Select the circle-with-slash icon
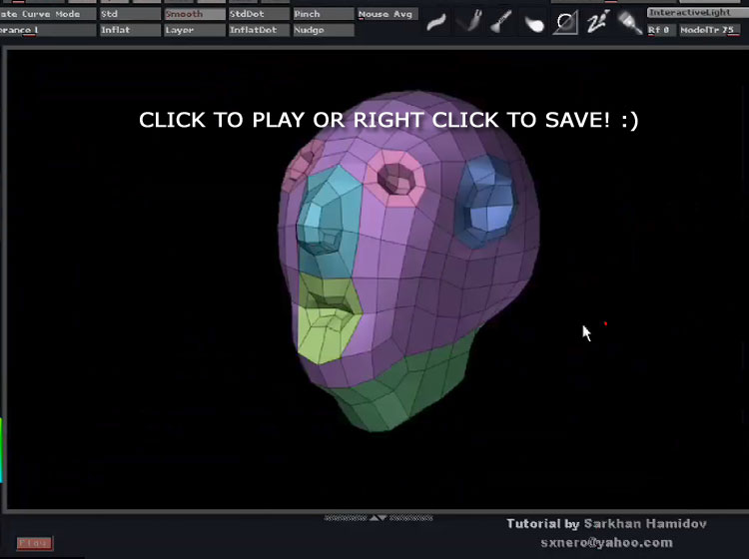749x560 pixels. 566,22
